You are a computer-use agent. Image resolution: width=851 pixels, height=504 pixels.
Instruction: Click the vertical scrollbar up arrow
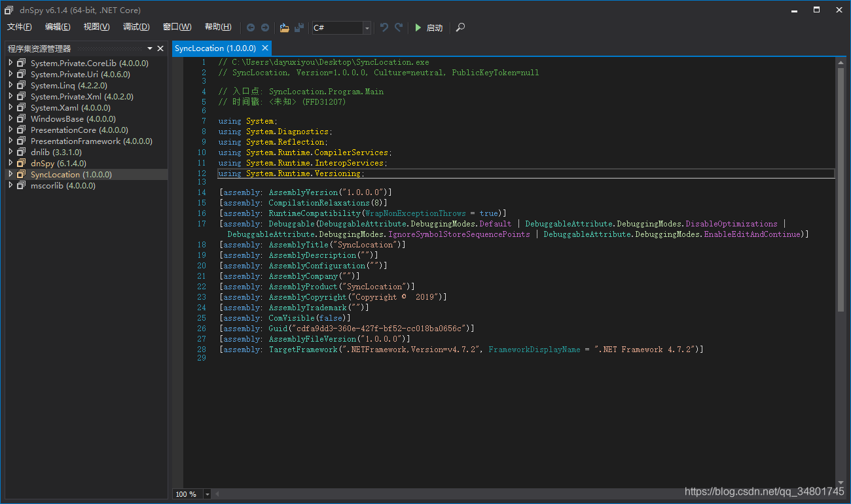pyautogui.click(x=841, y=62)
